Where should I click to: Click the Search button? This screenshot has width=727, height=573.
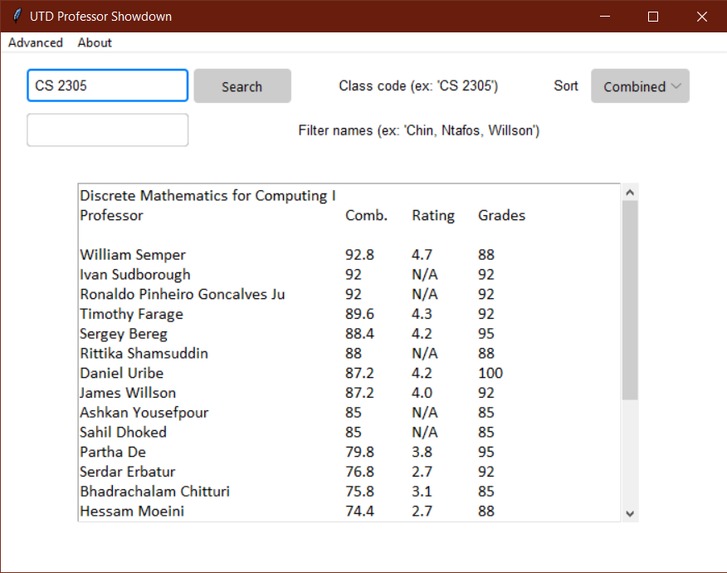pyautogui.click(x=242, y=86)
